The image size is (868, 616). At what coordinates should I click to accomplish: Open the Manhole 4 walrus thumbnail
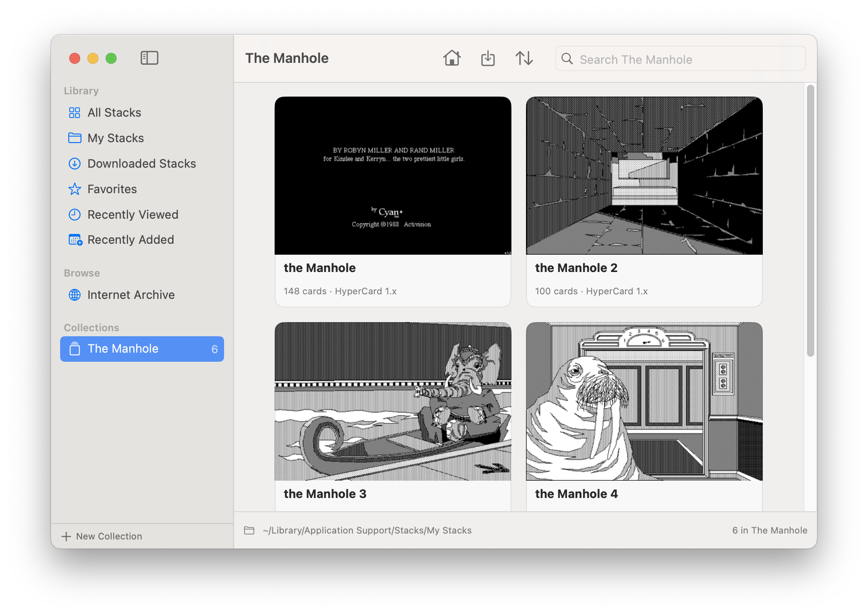click(x=644, y=401)
